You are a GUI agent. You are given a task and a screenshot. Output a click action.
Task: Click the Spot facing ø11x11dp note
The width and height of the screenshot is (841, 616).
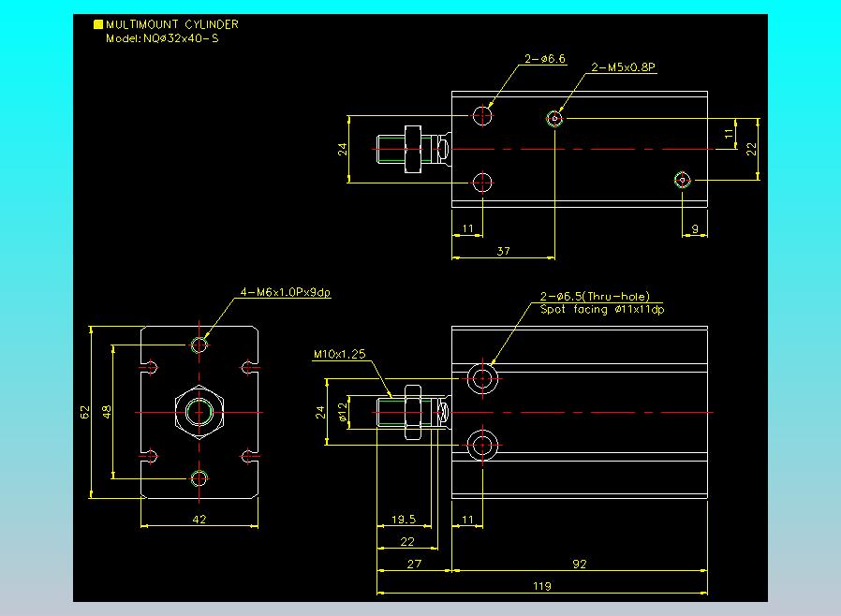coord(602,309)
